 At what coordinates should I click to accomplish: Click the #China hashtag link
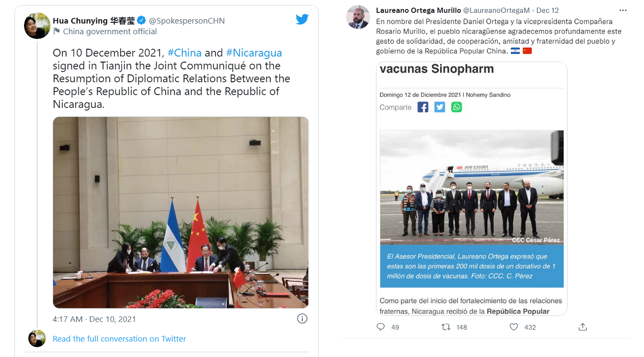(185, 53)
